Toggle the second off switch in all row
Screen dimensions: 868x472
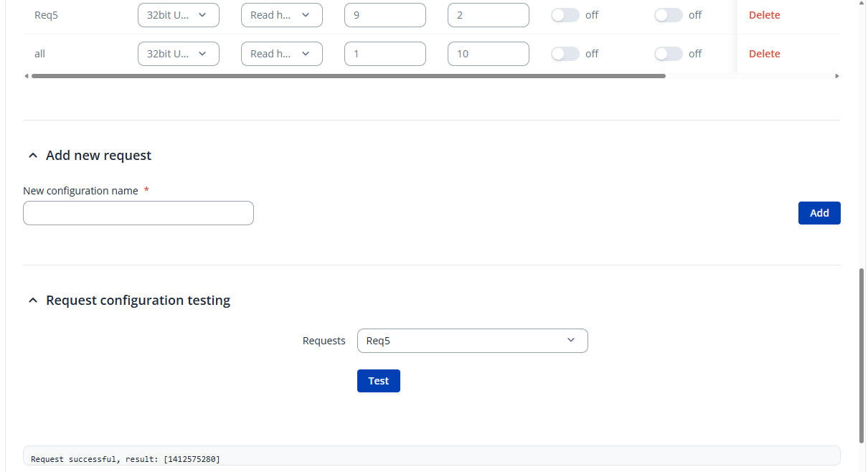tap(669, 54)
